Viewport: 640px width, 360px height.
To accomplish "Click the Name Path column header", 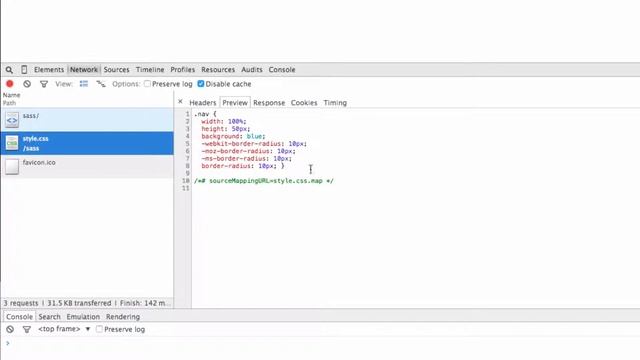I will [87, 99].
